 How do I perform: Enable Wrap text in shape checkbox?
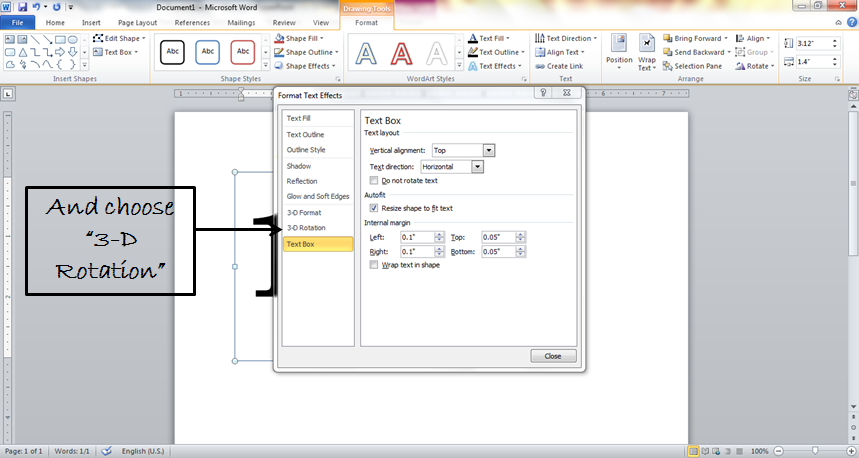(374, 265)
